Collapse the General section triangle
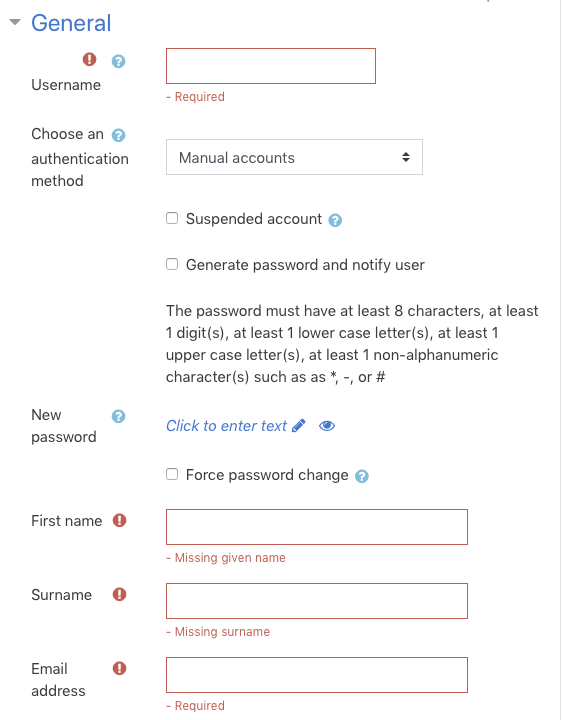The image size is (563, 720). click(15, 22)
